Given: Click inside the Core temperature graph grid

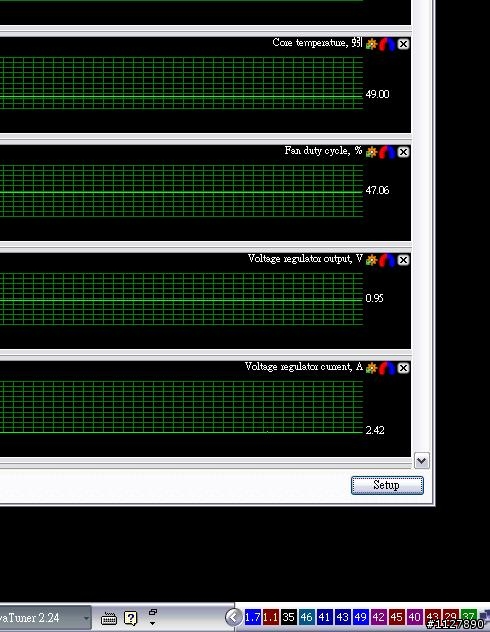Looking at the screenshot, I should point(181,83).
